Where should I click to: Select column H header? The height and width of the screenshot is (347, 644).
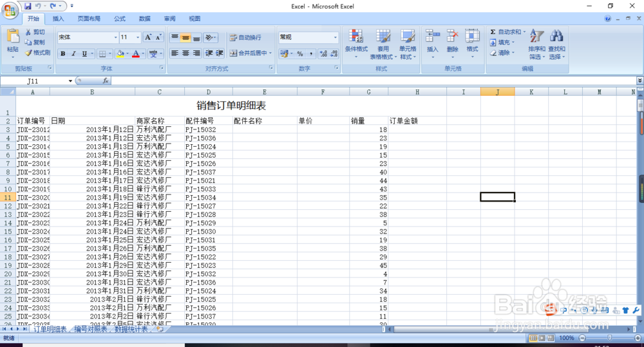(417, 92)
